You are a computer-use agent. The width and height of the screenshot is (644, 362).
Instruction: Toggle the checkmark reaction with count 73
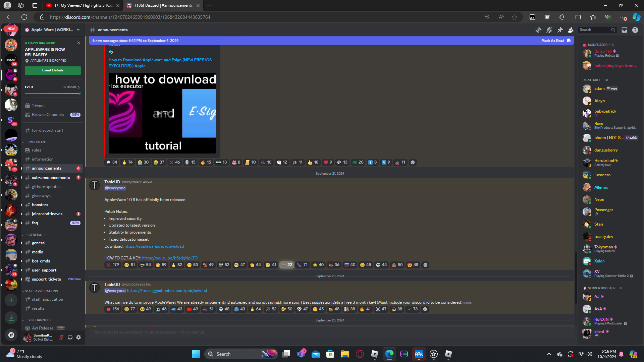click(x=413, y=309)
